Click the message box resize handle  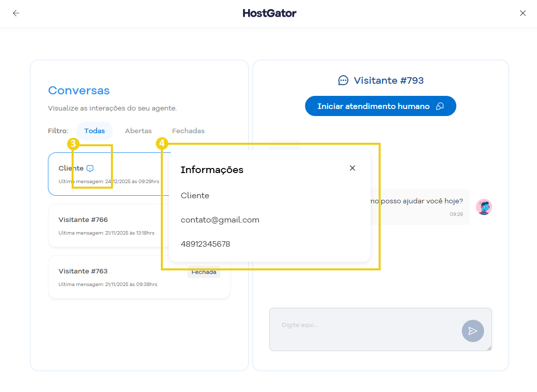click(x=489, y=348)
